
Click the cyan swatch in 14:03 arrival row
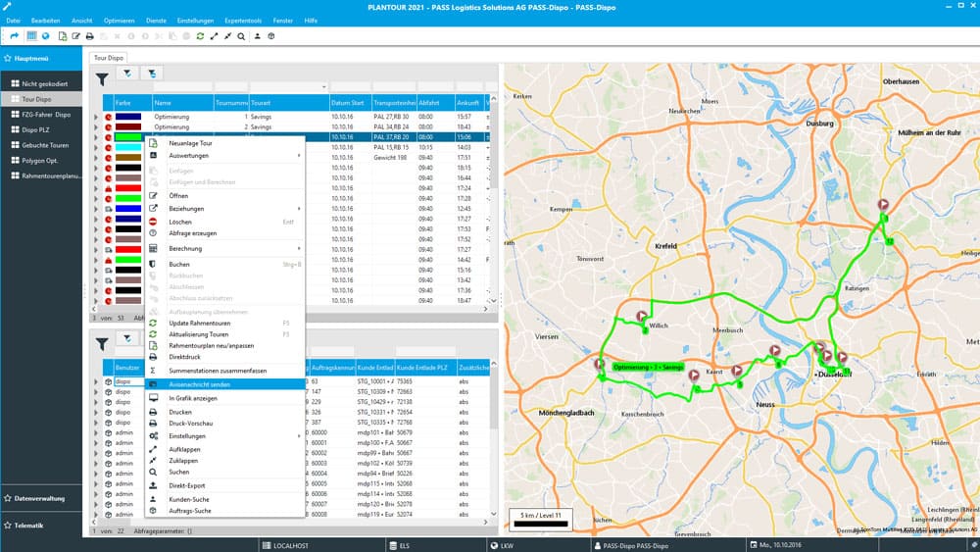128,147
